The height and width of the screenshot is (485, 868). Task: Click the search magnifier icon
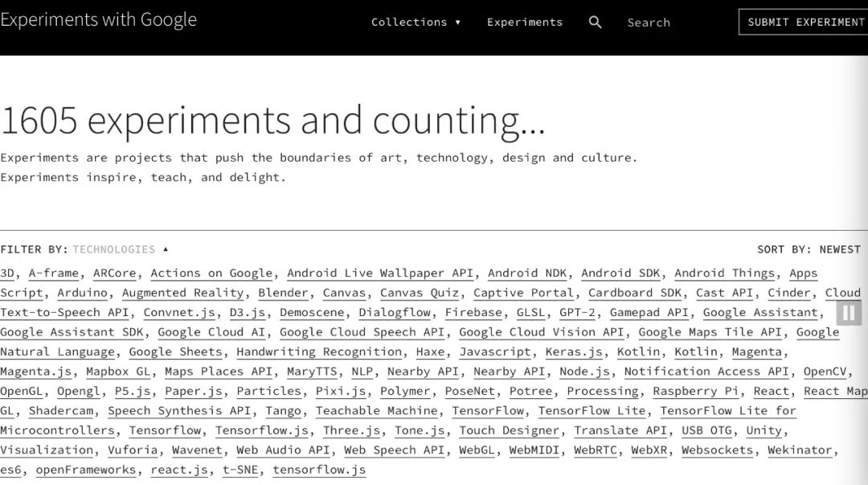[595, 23]
